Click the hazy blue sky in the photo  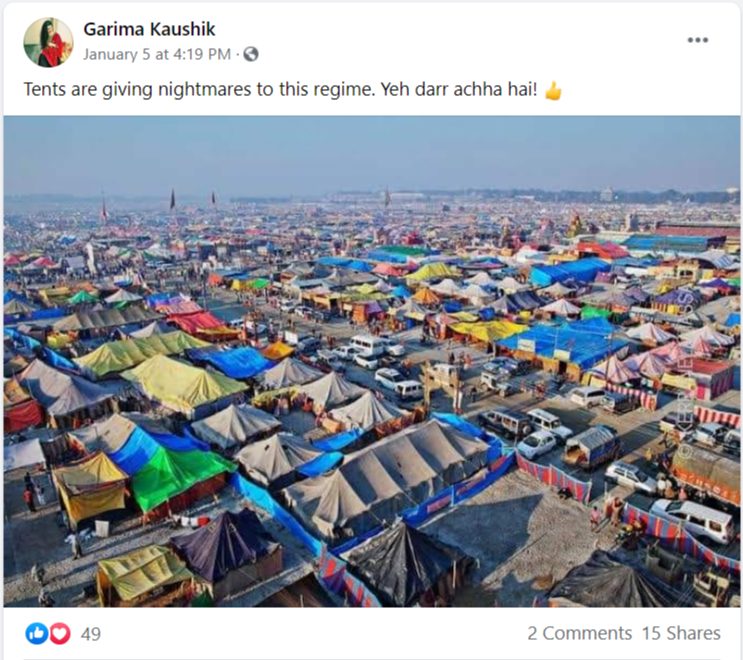(372, 152)
